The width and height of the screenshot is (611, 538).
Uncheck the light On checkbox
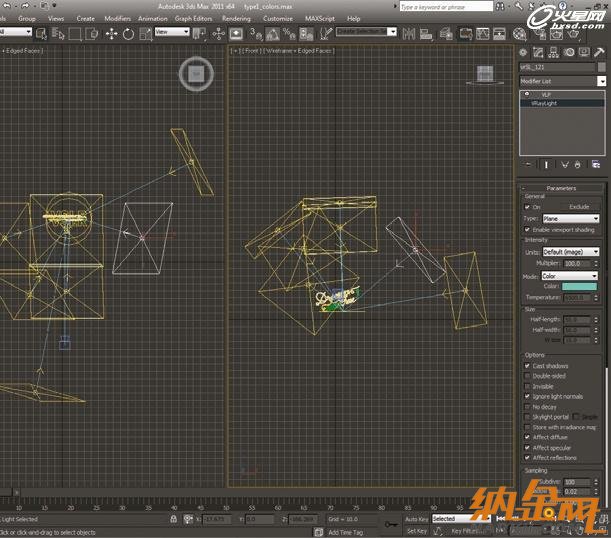527,207
